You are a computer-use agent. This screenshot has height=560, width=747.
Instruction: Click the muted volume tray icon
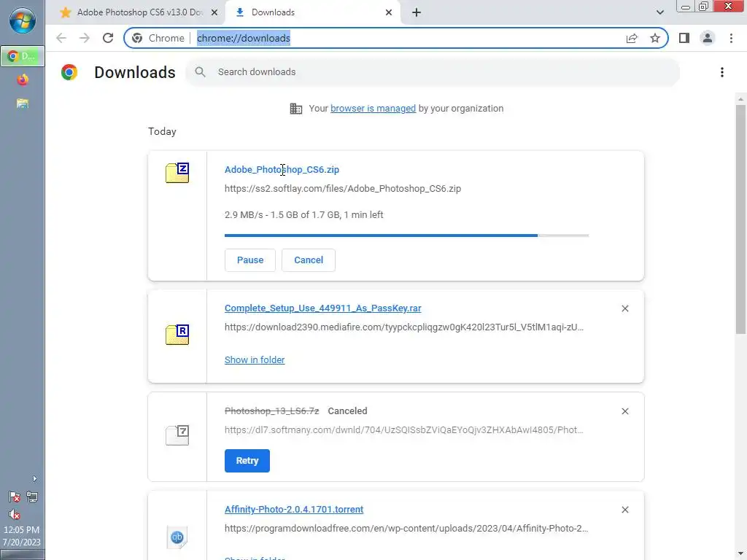pyautogui.click(x=15, y=514)
